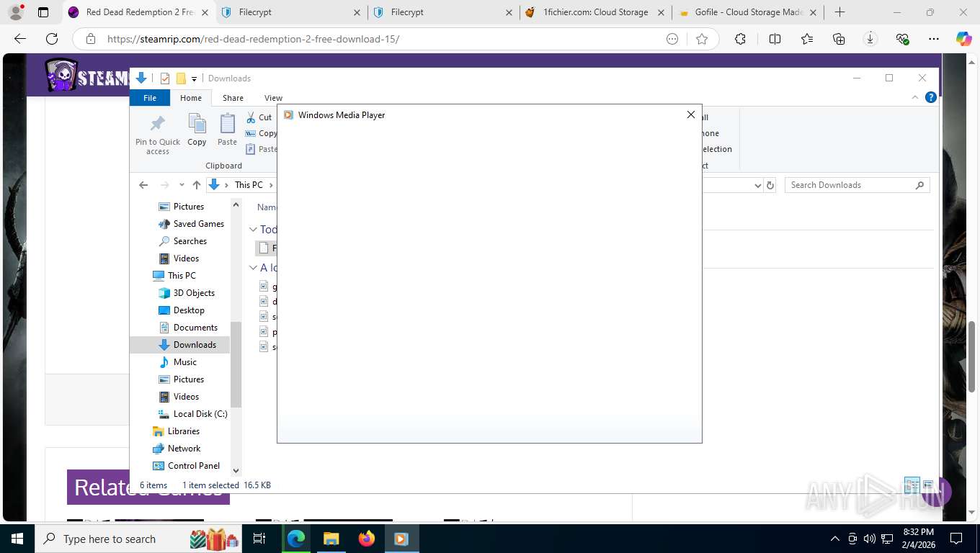Click the Copy ribbon icon
Image resolution: width=980 pixels, height=553 pixels.
click(x=197, y=124)
